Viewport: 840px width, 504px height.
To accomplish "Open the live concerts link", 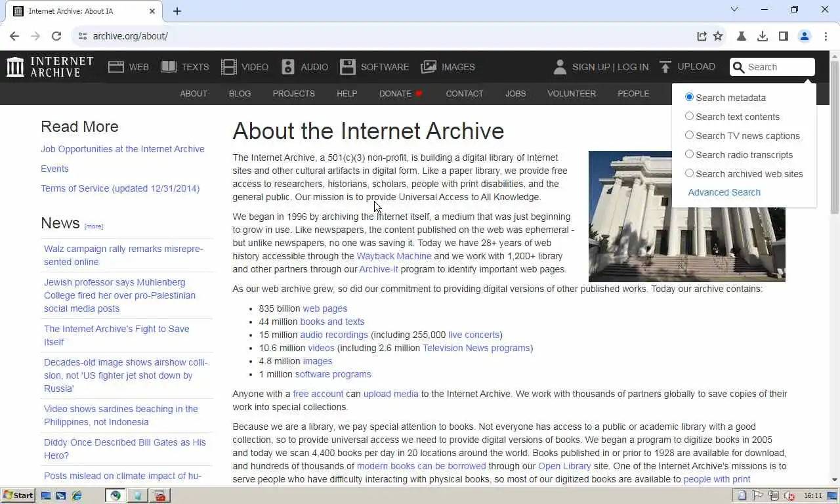I will pos(474,335).
